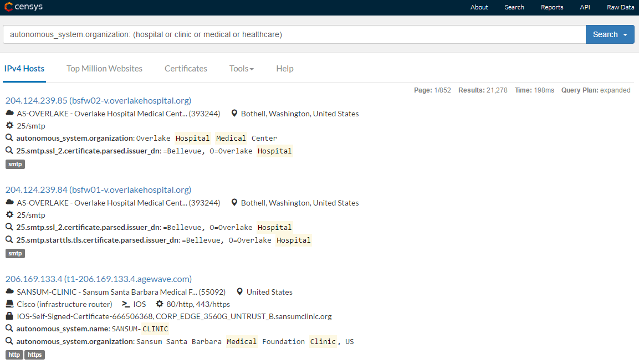This screenshot has width=639, height=364.
Task: Click 'Page: 1/852' text
Action: (432, 90)
